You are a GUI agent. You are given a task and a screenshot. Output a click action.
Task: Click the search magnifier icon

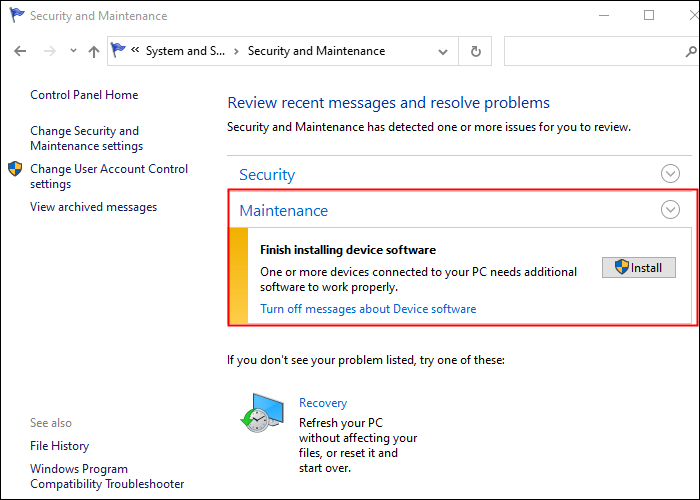(691, 52)
